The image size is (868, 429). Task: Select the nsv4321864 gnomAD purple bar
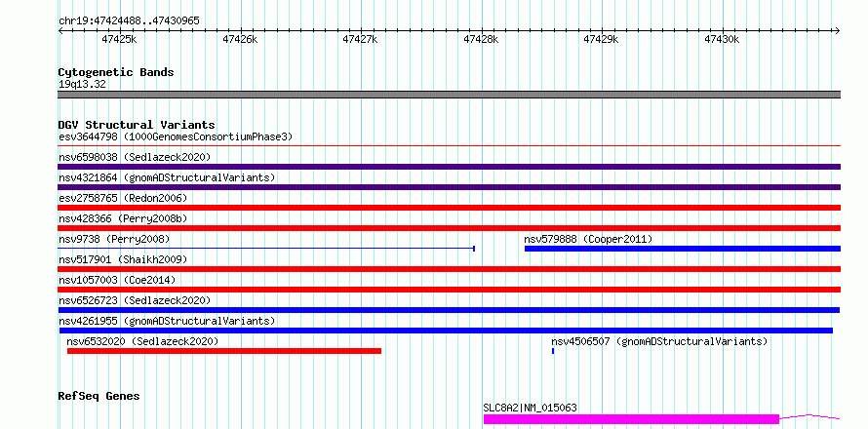tap(449, 187)
